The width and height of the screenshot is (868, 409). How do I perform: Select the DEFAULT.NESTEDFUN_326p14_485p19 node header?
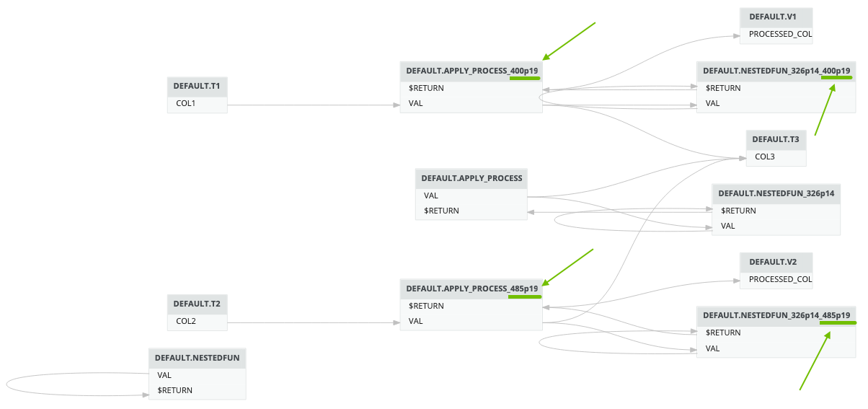(776, 315)
